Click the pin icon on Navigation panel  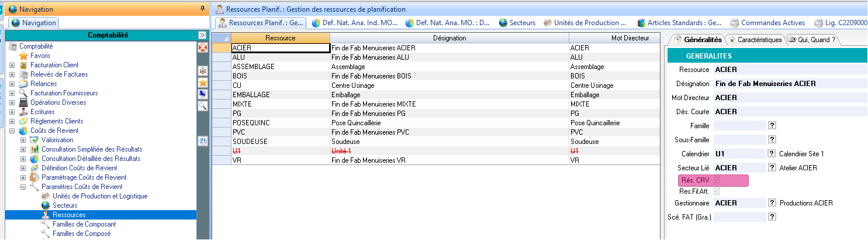click(x=202, y=9)
